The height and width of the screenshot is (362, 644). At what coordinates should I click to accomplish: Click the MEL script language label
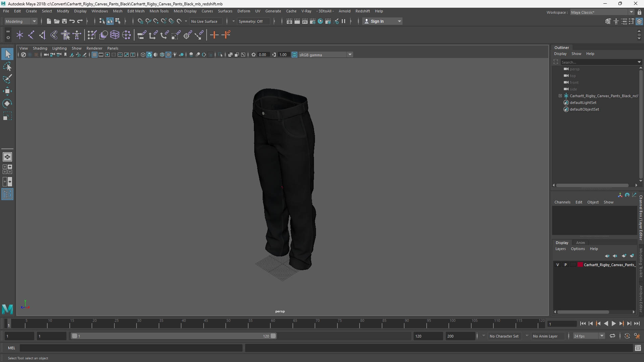[x=12, y=348]
